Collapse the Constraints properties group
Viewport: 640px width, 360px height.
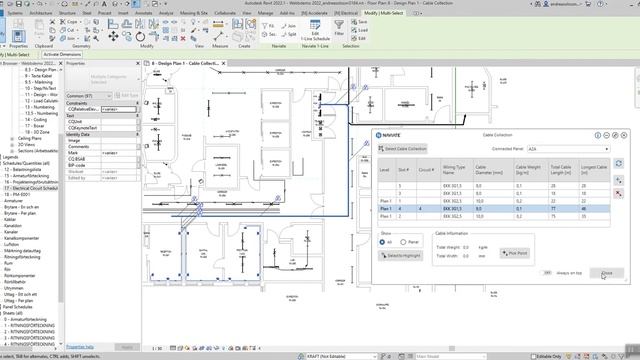coord(137,103)
